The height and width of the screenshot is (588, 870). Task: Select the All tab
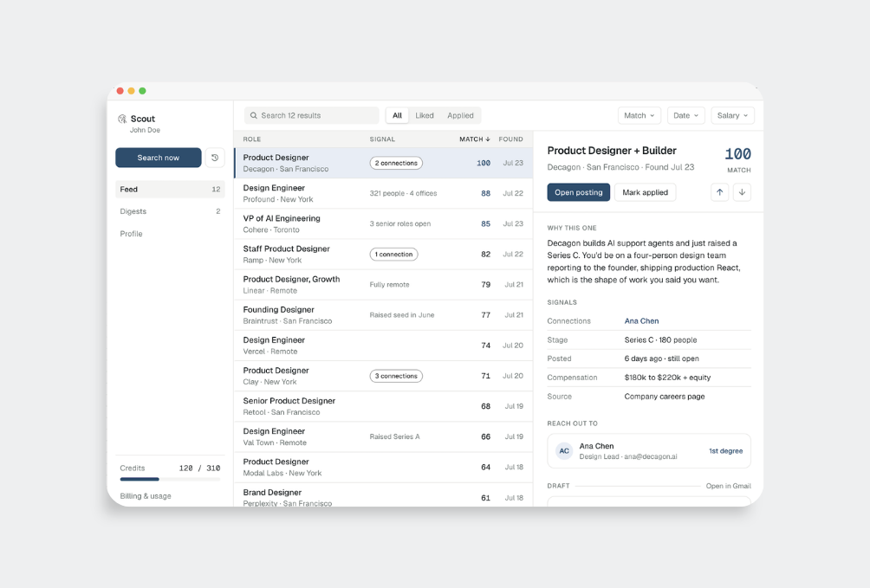point(397,115)
